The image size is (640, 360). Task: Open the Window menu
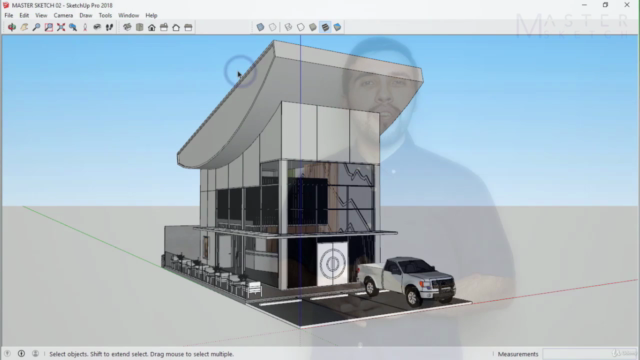[x=129, y=16]
